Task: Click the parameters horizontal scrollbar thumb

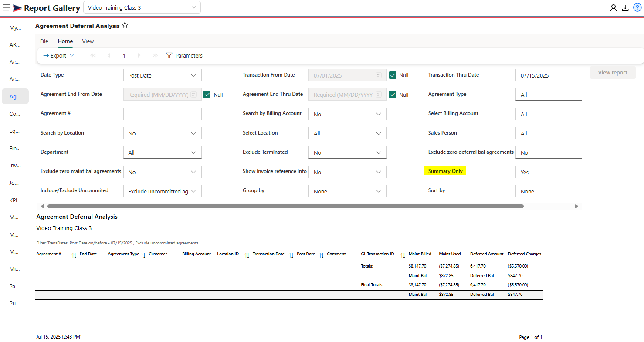Action: tap(285, 206)
